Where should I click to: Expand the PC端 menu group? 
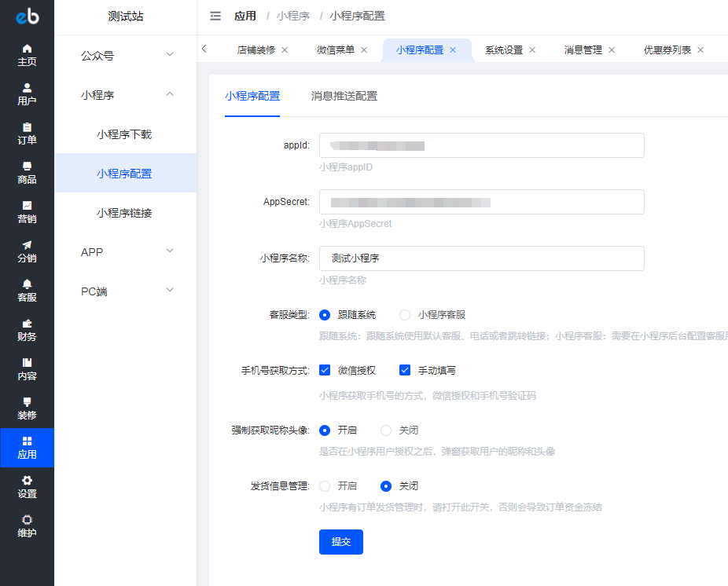click(x=125, y=291)
